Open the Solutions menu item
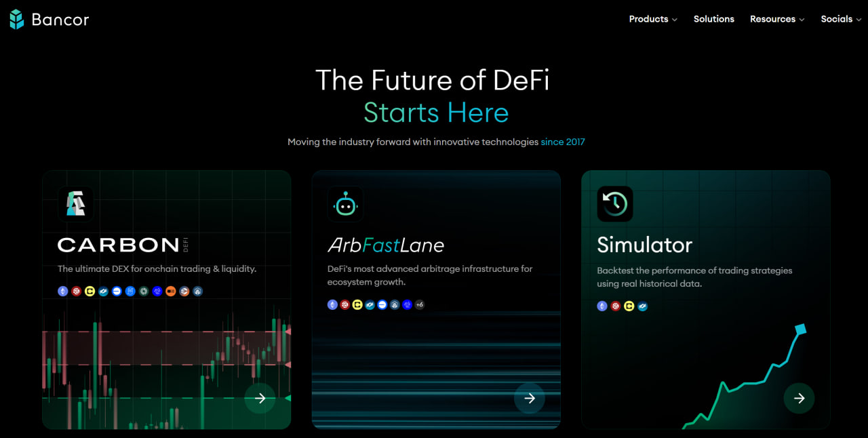 [714, 19]
